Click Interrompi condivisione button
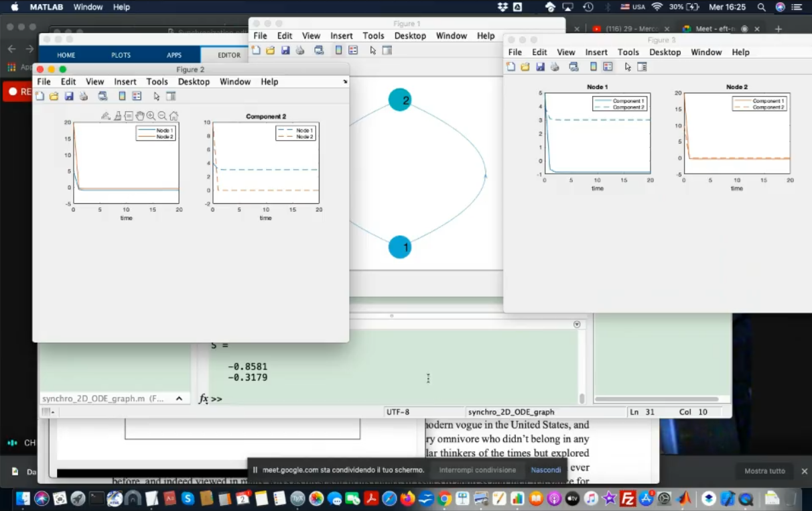 (x=477, y=470)
